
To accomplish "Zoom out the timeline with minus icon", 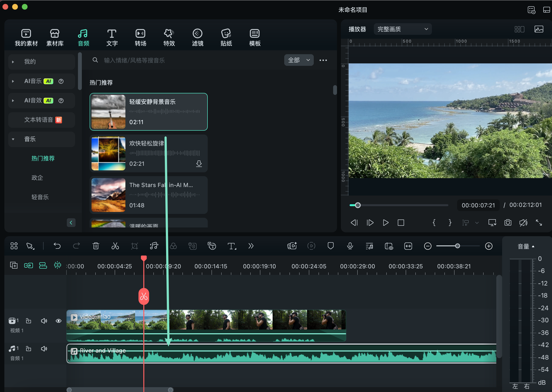I will [x=428, y=246].
